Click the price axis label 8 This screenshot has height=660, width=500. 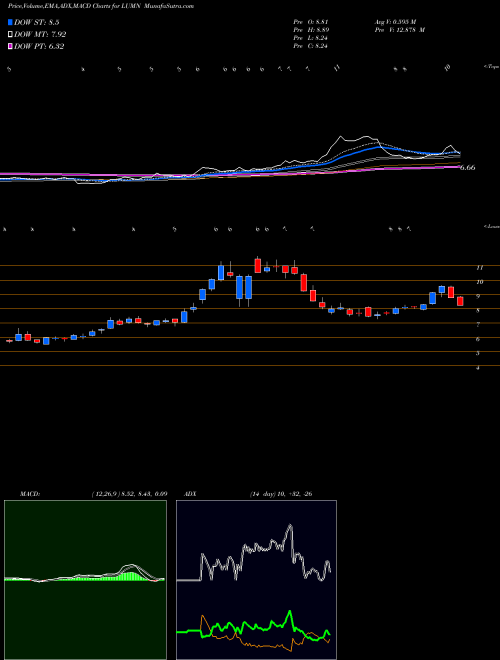click(x=478, y=311)
